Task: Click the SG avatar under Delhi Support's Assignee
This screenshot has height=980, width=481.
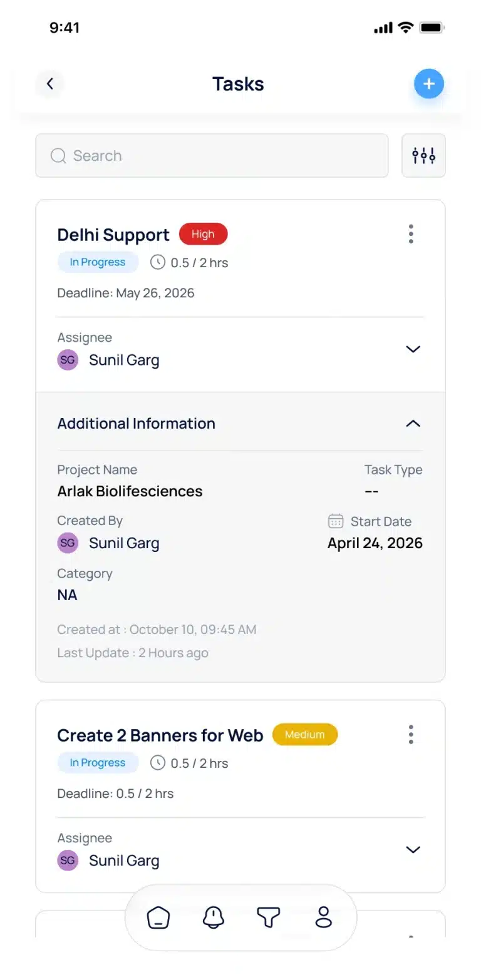Action: [x=68, y=360]
